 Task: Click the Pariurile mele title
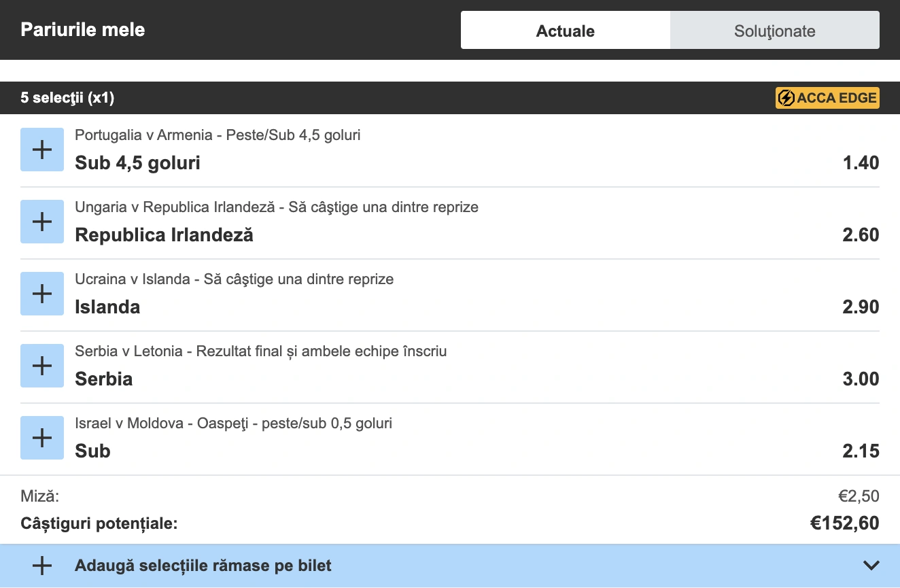[x=82, y=29]
